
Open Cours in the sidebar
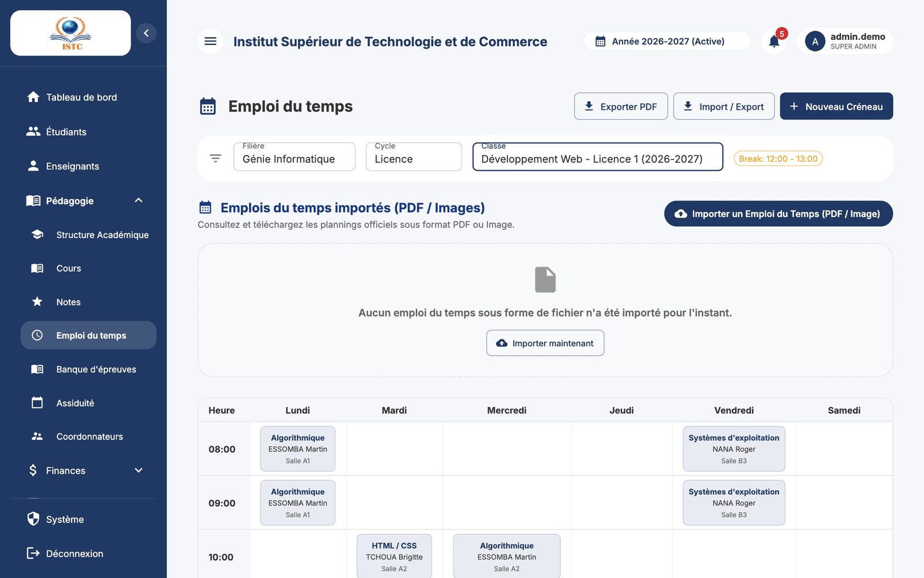[x=88, y=268]
